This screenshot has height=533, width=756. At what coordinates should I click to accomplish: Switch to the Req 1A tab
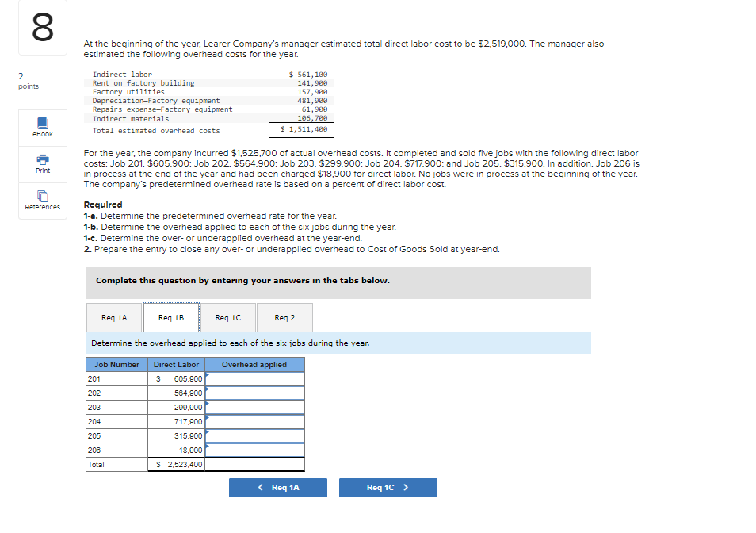click(x=114, y=317)
